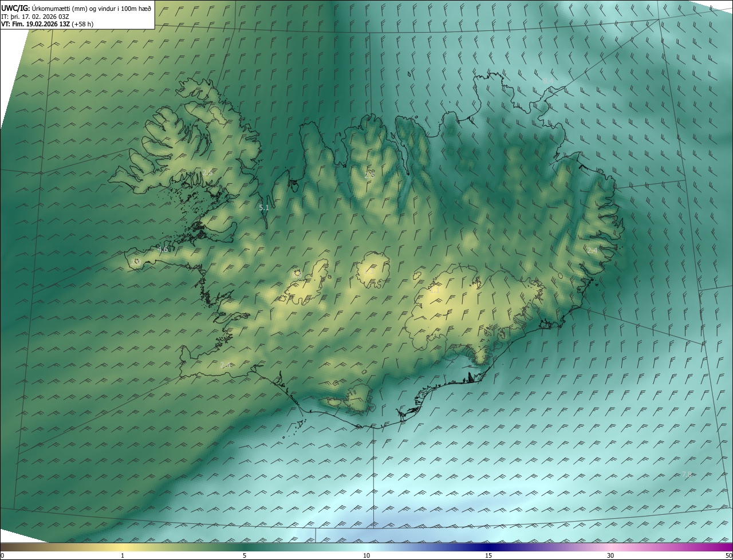Viewport: 733px width, 560px height.
Task: Click the 50 tick label on the colour scale
Action: [x=728, y=556]
